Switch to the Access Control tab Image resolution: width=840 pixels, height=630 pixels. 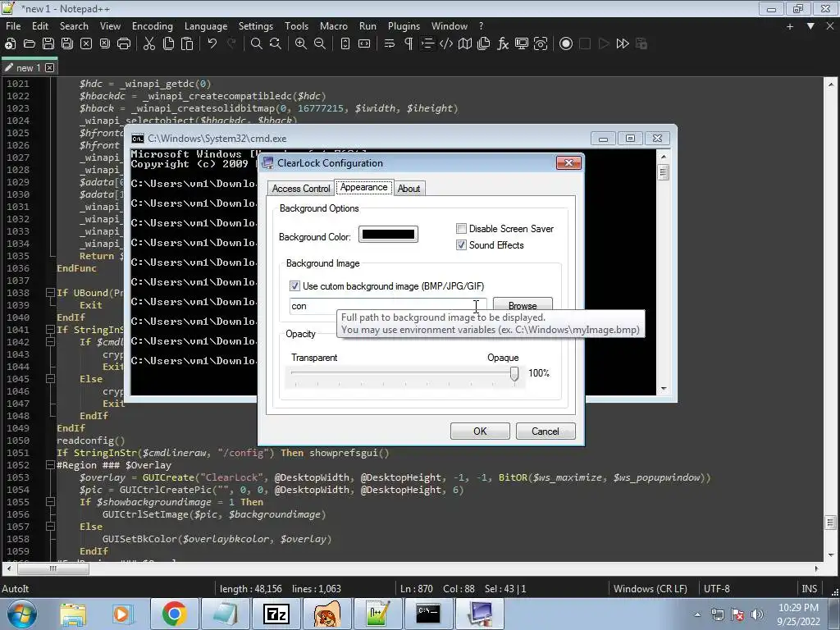pyautogui.click(x=301, y=189)
